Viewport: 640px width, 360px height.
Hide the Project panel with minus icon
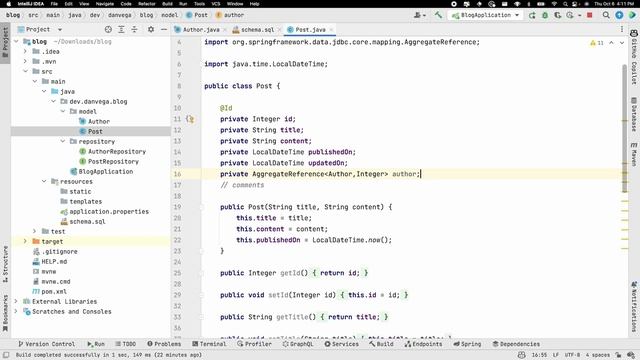coord(164,29)
